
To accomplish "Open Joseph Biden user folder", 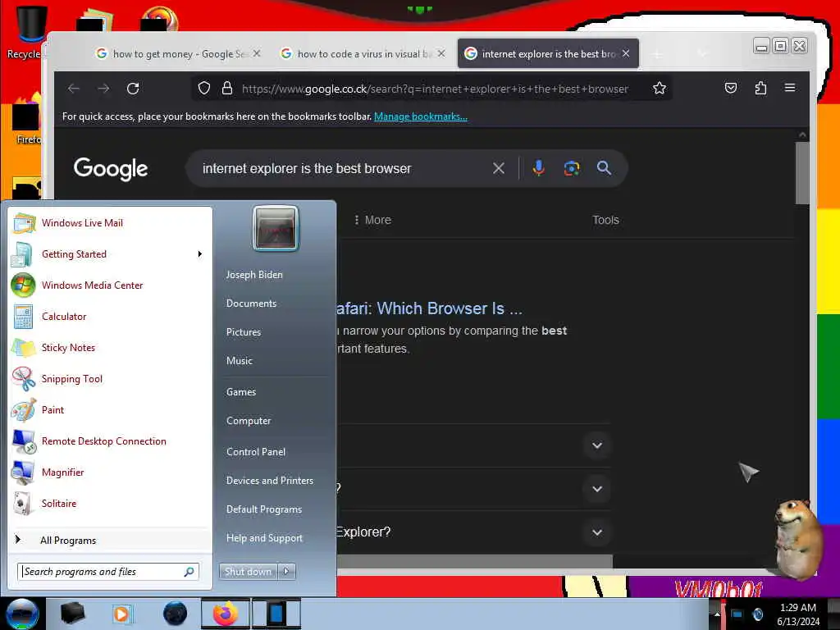I will pos(254,275).
